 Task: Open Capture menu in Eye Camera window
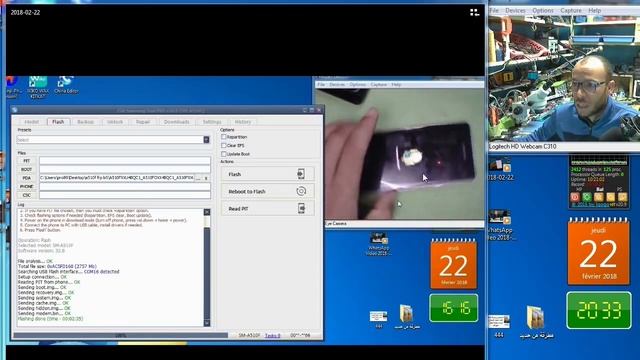click(378, 84)
